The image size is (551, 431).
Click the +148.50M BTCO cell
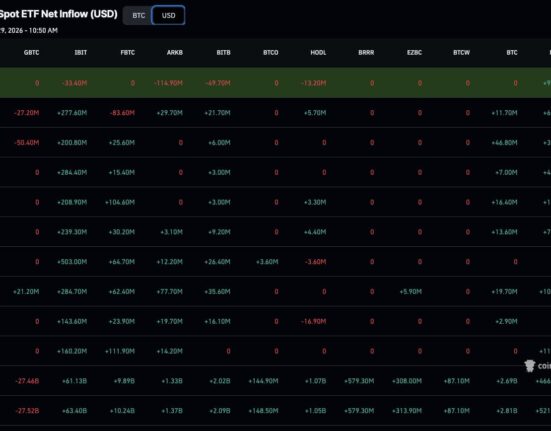(x=263, y=411)
